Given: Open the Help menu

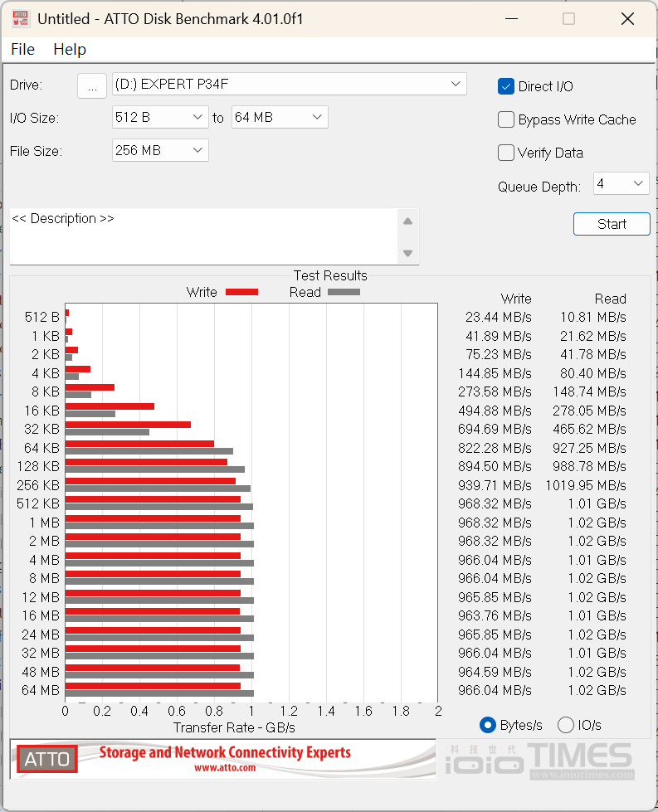Looking at the screenshot, I should pos(70,49).
